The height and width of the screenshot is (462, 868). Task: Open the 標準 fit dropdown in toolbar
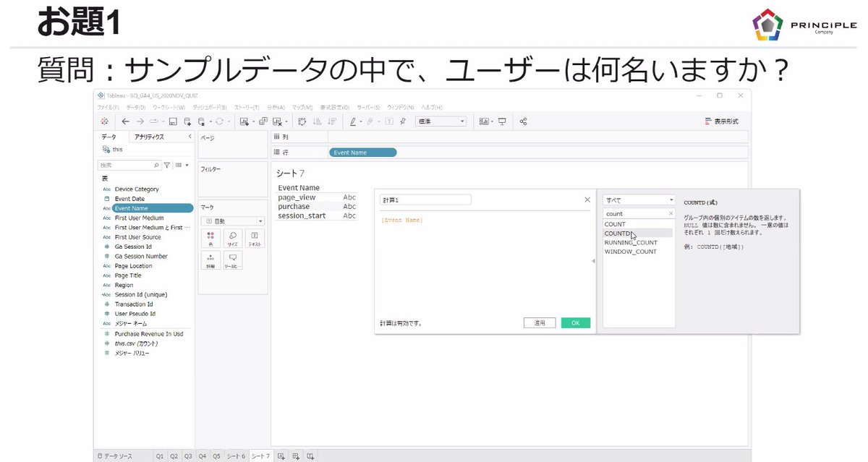click(x=441, y=121)
